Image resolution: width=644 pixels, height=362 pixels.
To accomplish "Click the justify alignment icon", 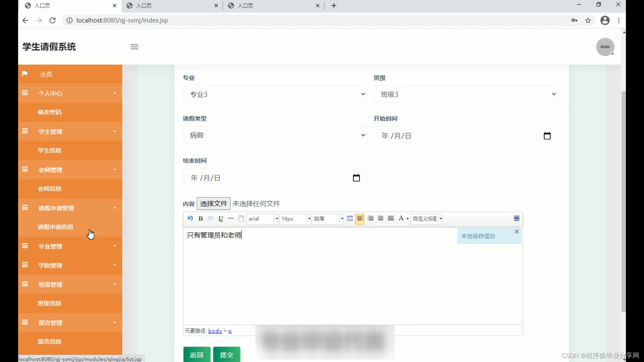I will tap(391, 219).
